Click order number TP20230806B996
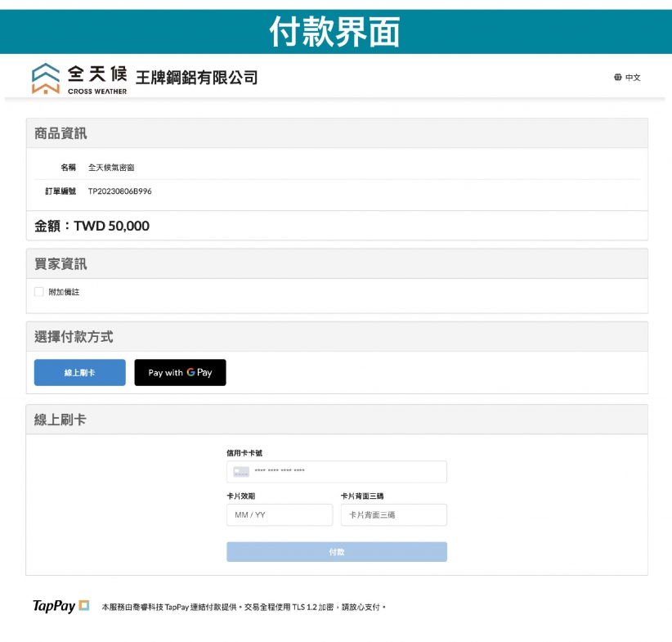Screen dimensions: 672x642 119,191
